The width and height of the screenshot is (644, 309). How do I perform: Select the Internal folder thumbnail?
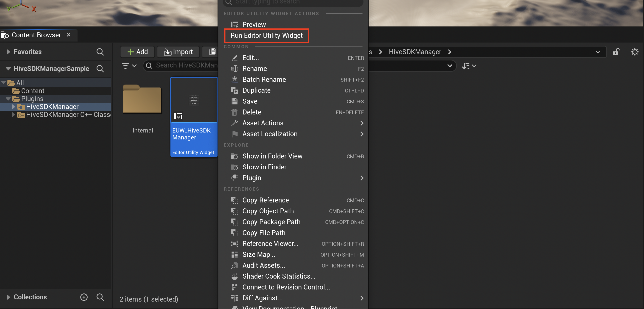click(142, 99)
